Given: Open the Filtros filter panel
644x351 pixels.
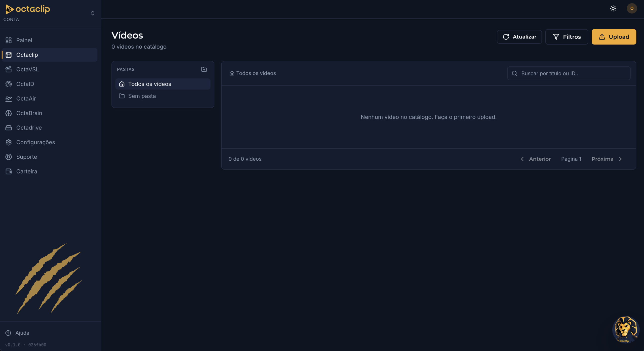Looking at the screenshot, I should tap(567, 37).
